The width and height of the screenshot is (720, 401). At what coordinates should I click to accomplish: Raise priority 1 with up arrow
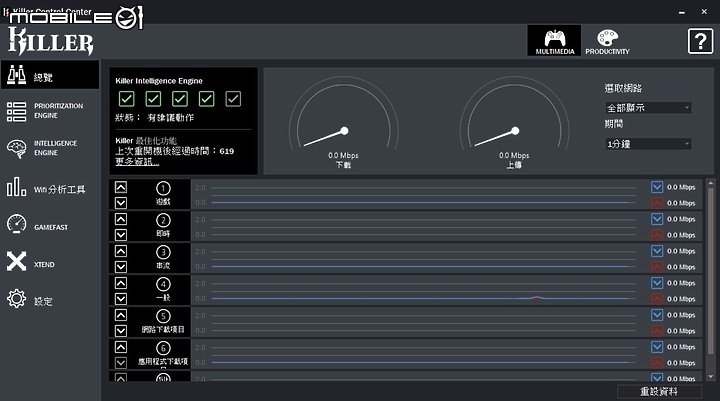coord(121,187)
